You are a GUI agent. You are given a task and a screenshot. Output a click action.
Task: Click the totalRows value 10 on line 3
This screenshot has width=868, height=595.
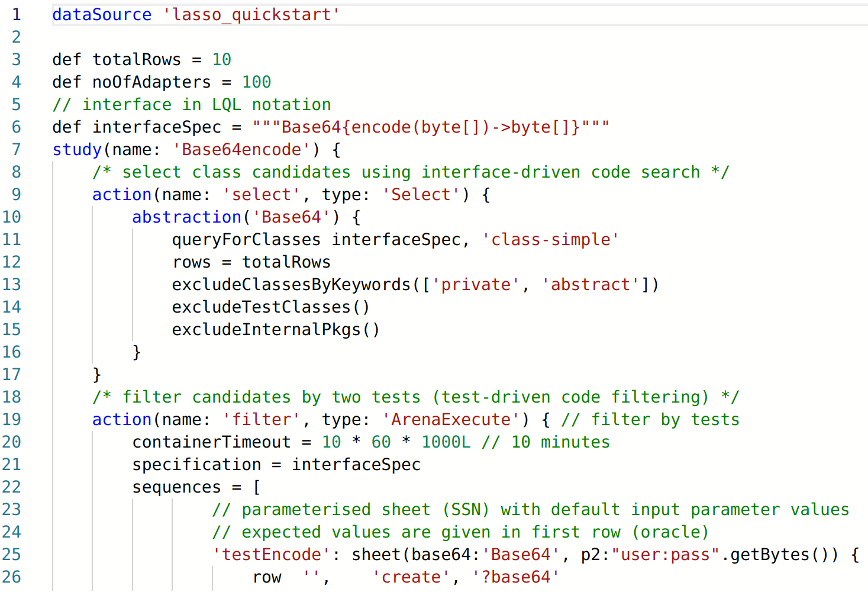[222, 59]
